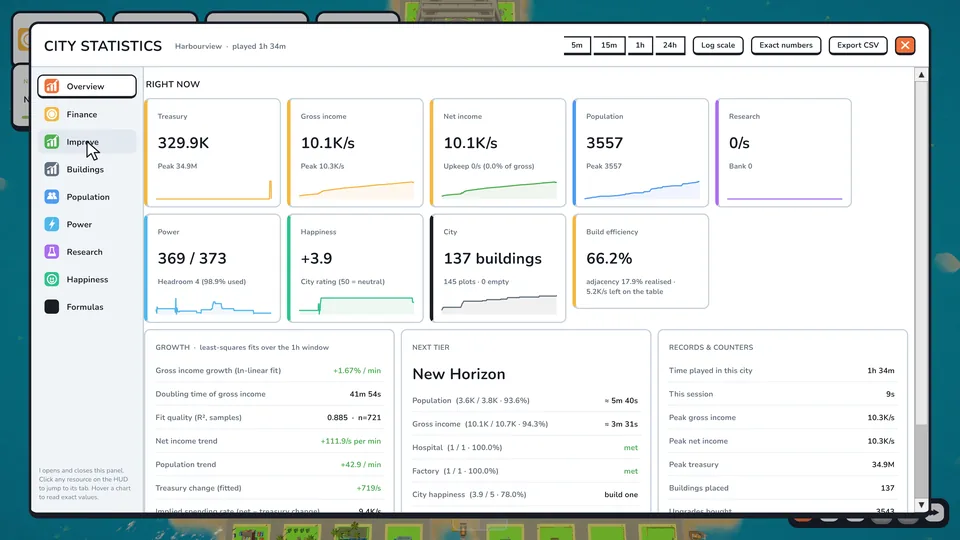The image size is (960, 540).
Task: Click the Time played in this city row
Action: [781, 371]
